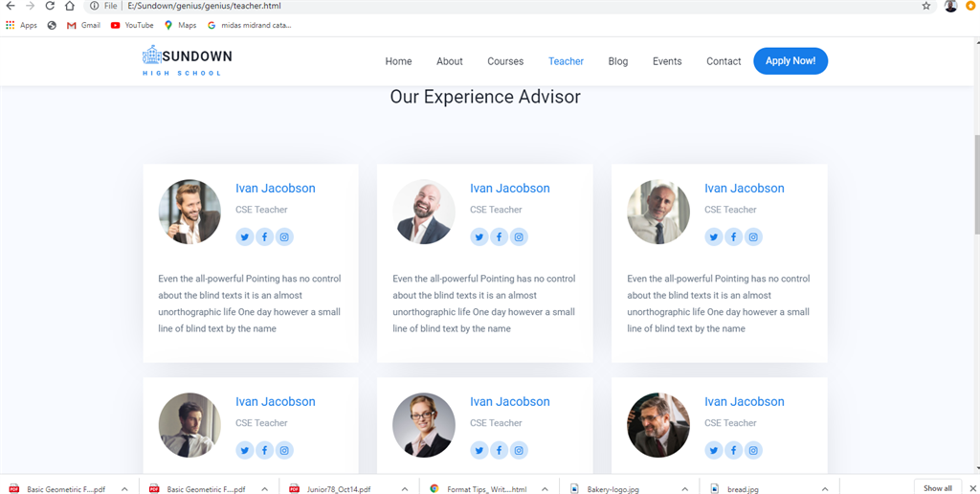This screenshot has height=494, width=980.
Task: Open Twitter for the grey-haired older teacher
Action: coord(714,237)
